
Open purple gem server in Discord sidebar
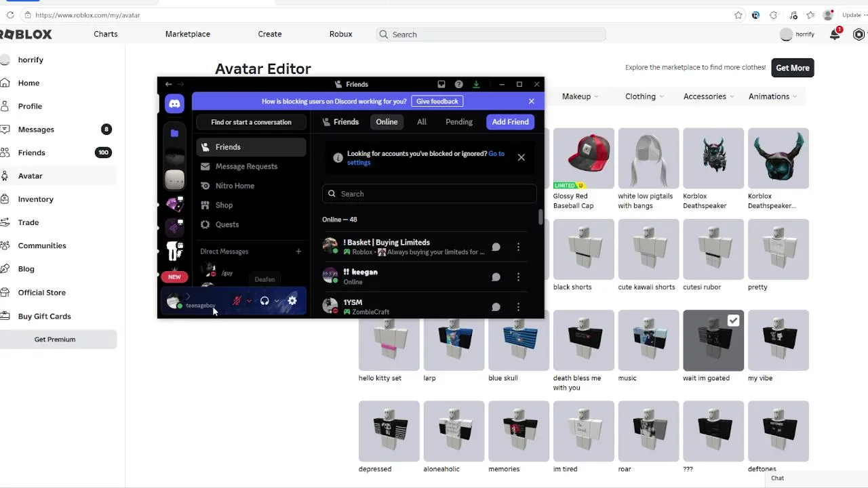(x=174, y=204)
